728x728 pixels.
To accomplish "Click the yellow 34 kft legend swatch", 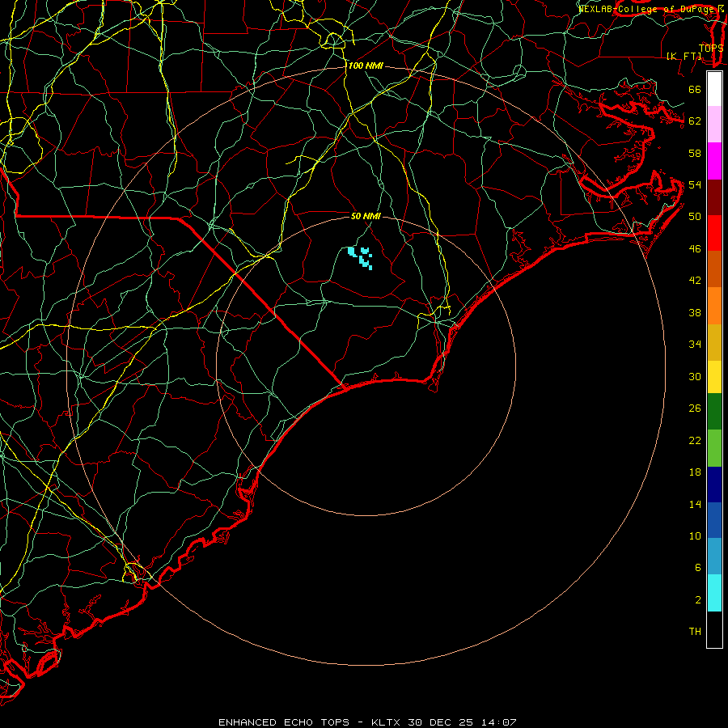I will pyautogui.click(x=714, y=377).
